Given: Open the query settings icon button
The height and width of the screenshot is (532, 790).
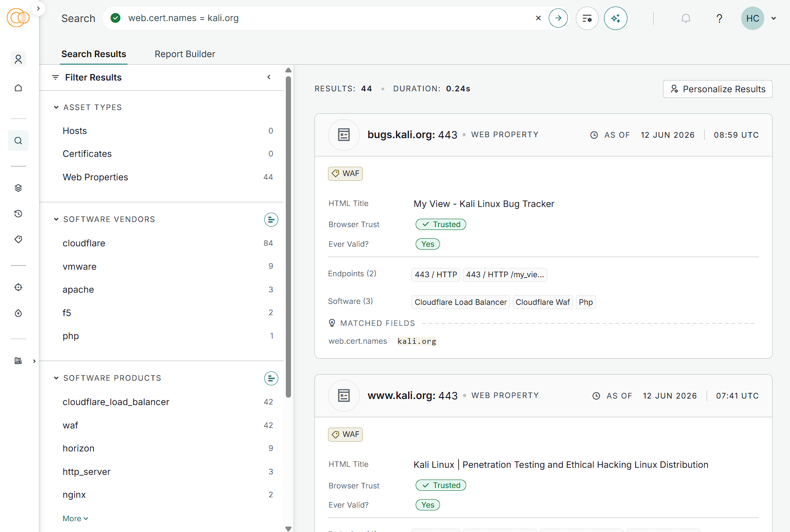Looking at the screenshot, I should point(587,18).
